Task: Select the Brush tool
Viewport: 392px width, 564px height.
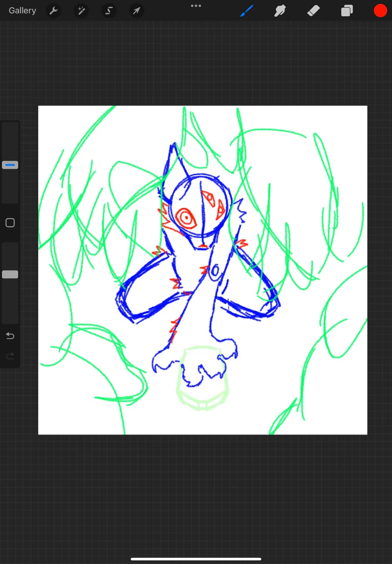Action: [247, 10]
